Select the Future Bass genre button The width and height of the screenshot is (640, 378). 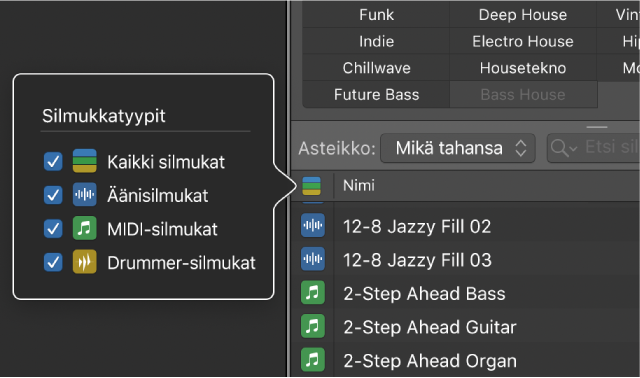(x=376, y=94)
